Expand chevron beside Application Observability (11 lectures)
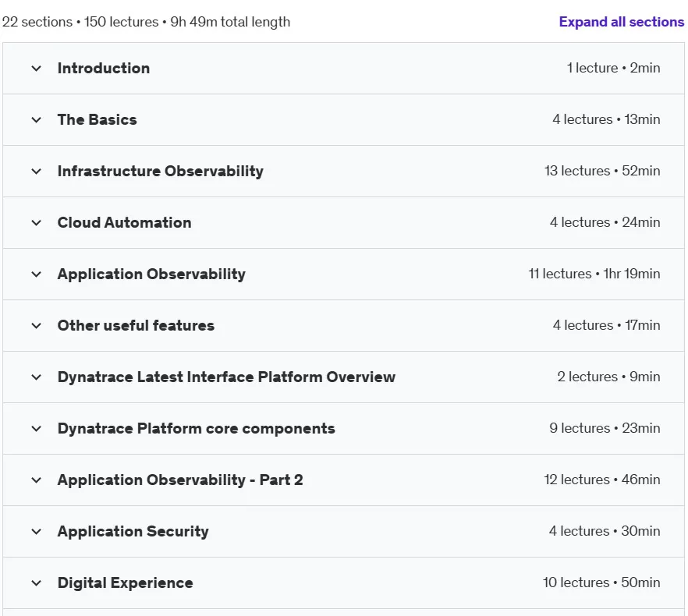The height and width of the screenshot is (616, 688). [37, 274]
